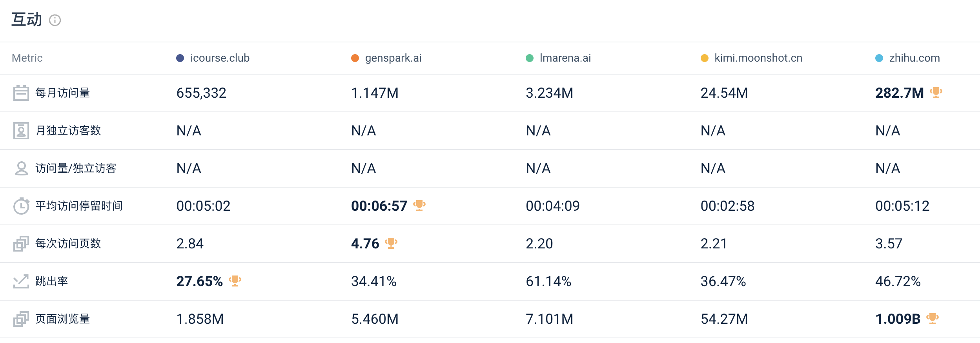The width and height of the screenshot is (980, 343).
Task: Click the stacked pages icon for 每次访问页数
Action: click(21, 244)
